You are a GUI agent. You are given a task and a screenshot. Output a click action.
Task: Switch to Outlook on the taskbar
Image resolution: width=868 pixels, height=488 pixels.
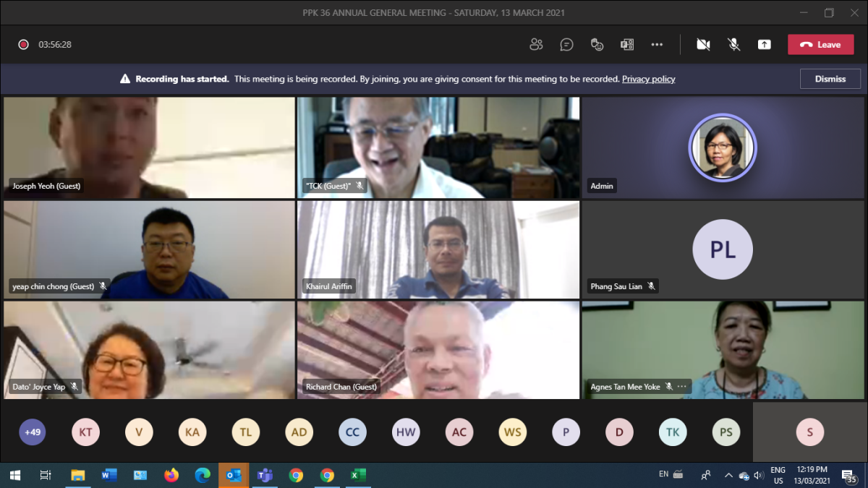(x=234, y=475)
